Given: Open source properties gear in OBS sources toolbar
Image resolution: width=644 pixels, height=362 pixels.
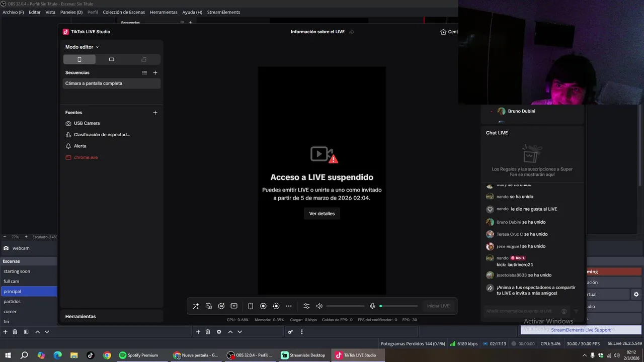Looking at the screenshot, I should pyautogui.click(x=219, y=332).
